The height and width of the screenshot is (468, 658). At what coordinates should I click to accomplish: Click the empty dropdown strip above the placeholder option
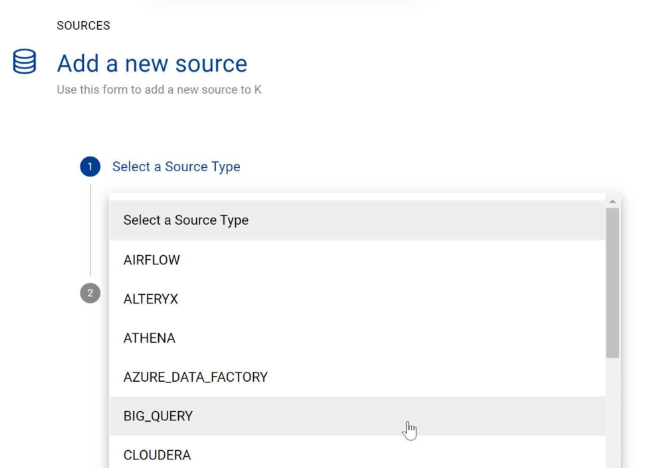coord(357,197)
